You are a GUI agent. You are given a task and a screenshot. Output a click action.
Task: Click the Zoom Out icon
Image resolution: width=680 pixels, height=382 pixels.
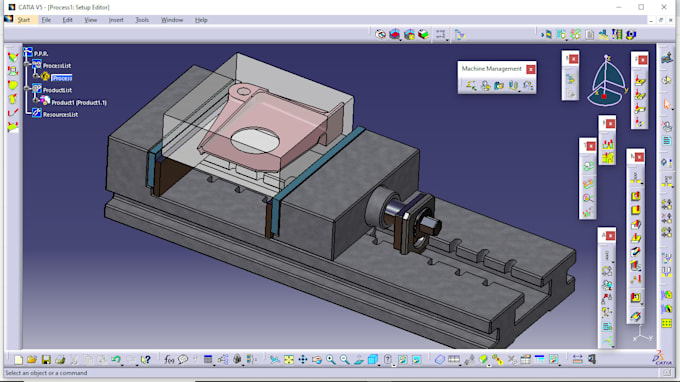coord(345,359)
